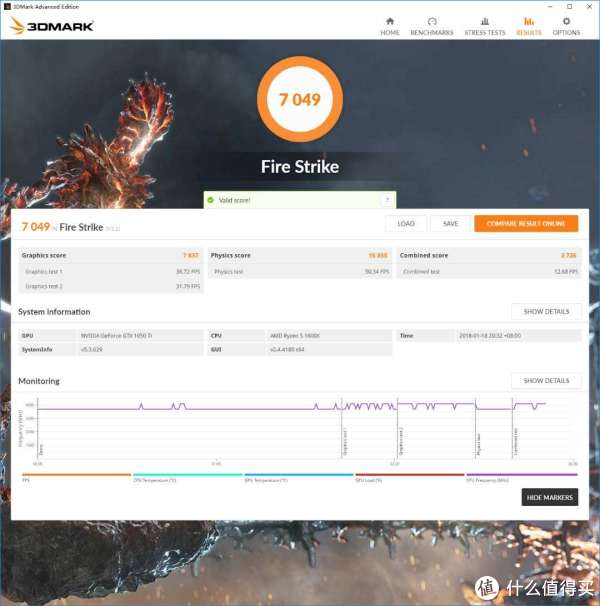The image size is (600, 606).
Task: Click the green valid score checkmark
Action: [211, 200]
